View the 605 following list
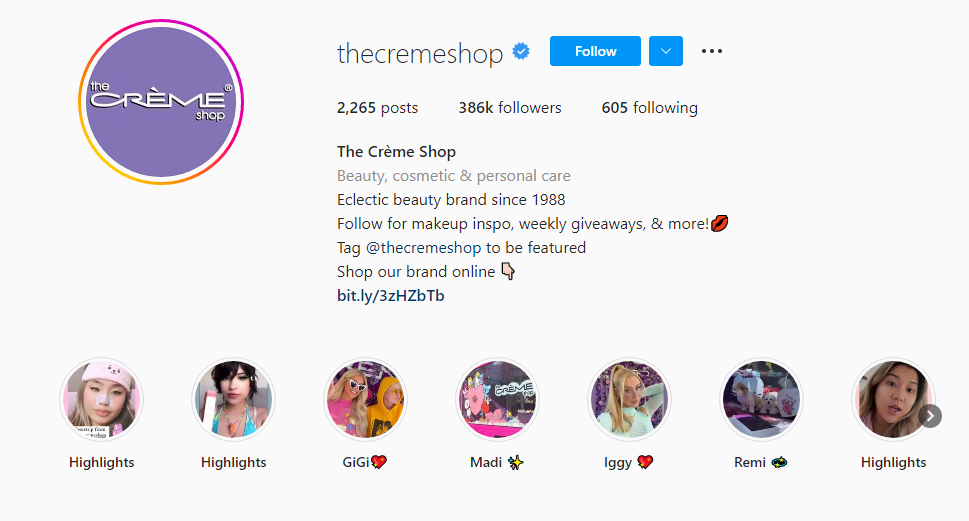Screen dimensions: 969x521 650,108
